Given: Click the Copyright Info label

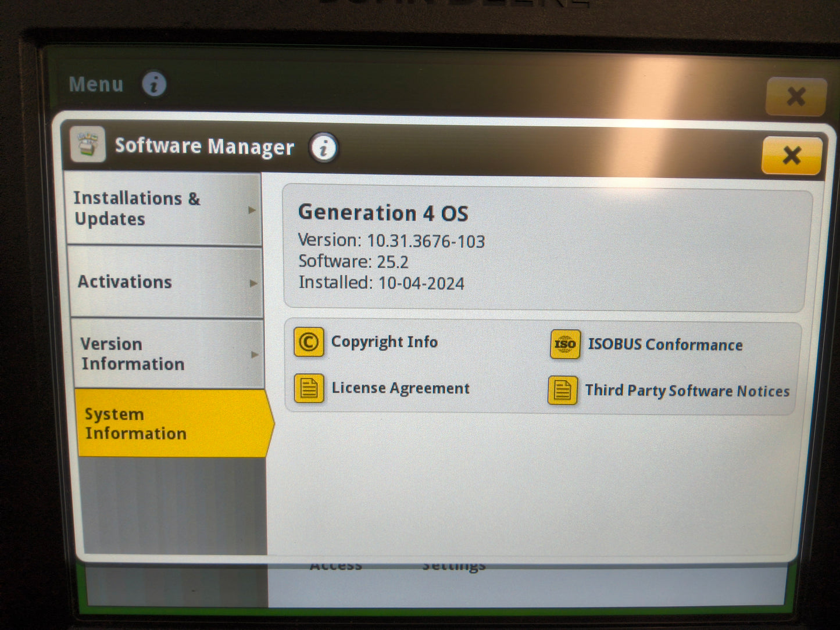Looking at the screenshot, I should point(384,342).
